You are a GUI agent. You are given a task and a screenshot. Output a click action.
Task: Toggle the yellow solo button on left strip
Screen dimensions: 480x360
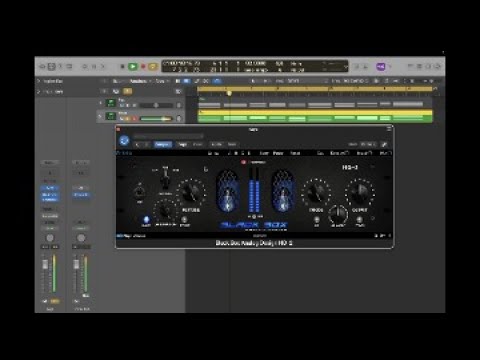(55, 301)
